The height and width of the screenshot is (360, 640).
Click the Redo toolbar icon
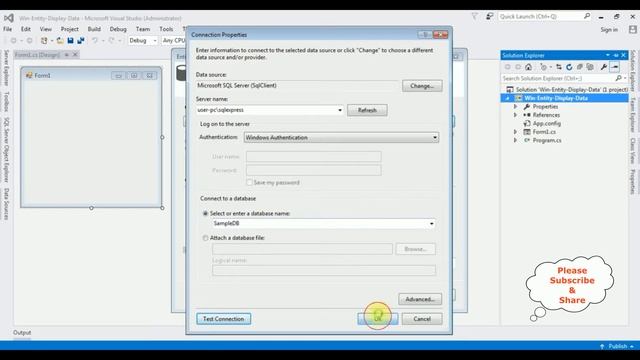[x=111, y=40]
